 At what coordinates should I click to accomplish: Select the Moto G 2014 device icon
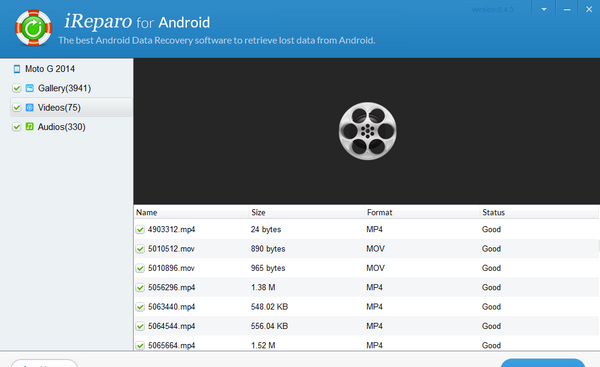[x=17, y=69]
